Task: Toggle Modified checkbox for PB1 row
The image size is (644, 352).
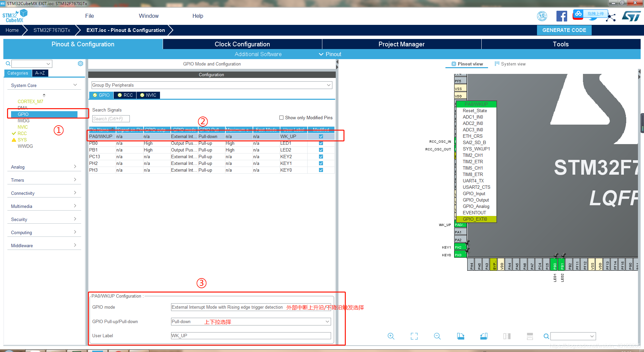Action: click(x=321, y=150)
